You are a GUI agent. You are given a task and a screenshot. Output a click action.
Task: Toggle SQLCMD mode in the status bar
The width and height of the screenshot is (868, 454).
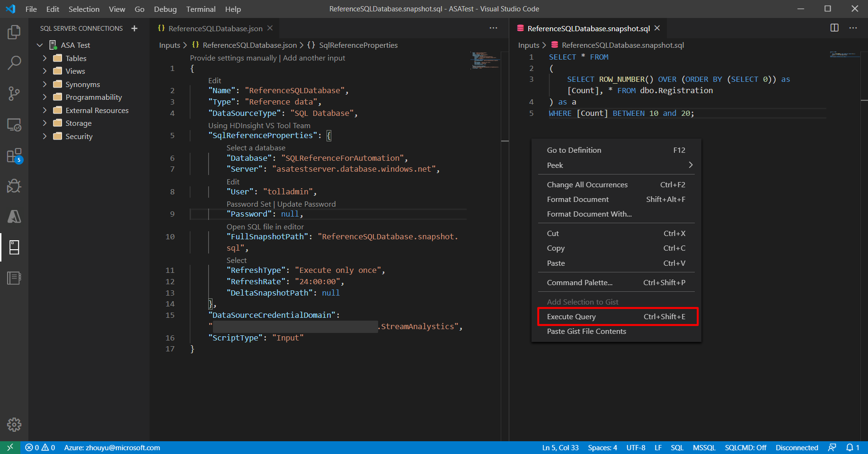[745, 447]
